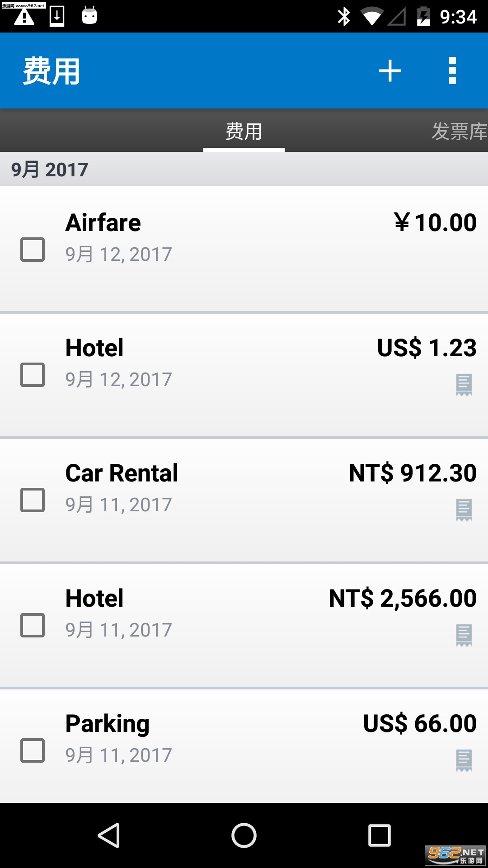
Task: Switch to the 发票库 tab
Action: [459, 132]
